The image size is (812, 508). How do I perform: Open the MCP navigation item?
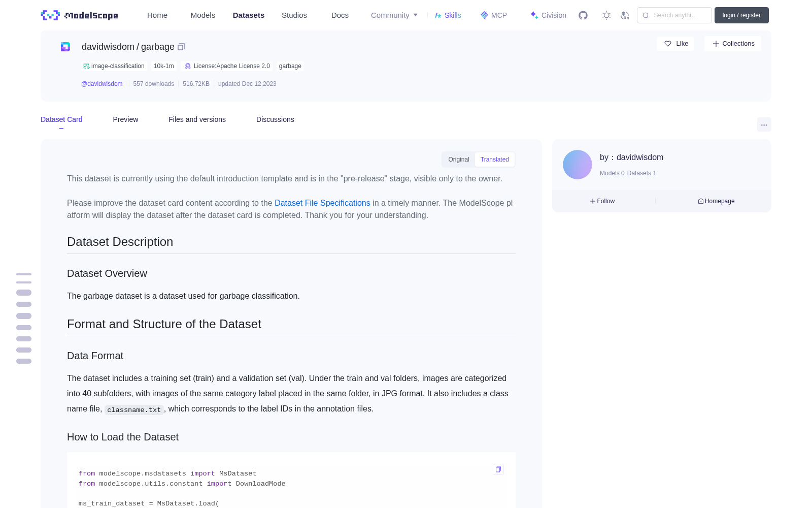(494, 15)
